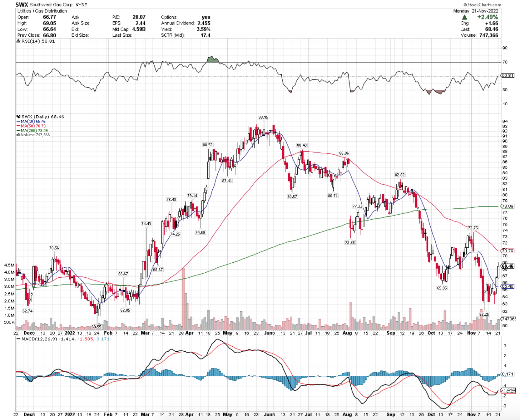Click the 68.67 March low label
520x420 pixels.
point(158,270)
